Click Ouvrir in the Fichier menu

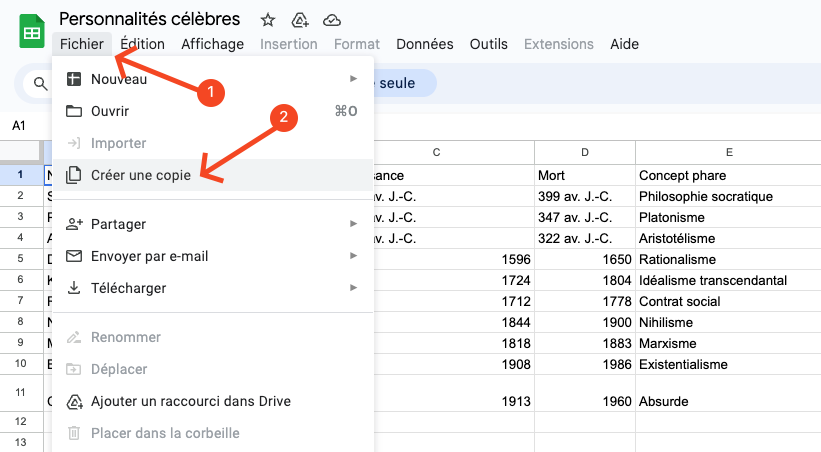click(110, 111)
